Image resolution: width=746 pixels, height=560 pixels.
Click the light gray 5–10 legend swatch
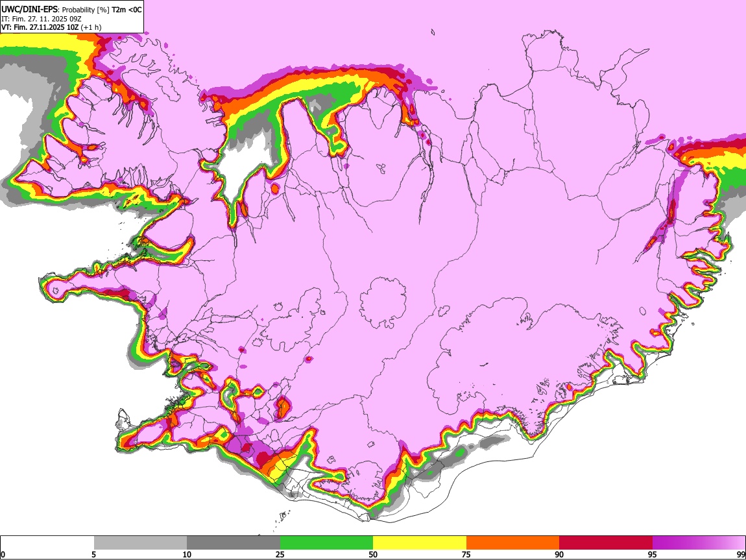click(140, 543)
